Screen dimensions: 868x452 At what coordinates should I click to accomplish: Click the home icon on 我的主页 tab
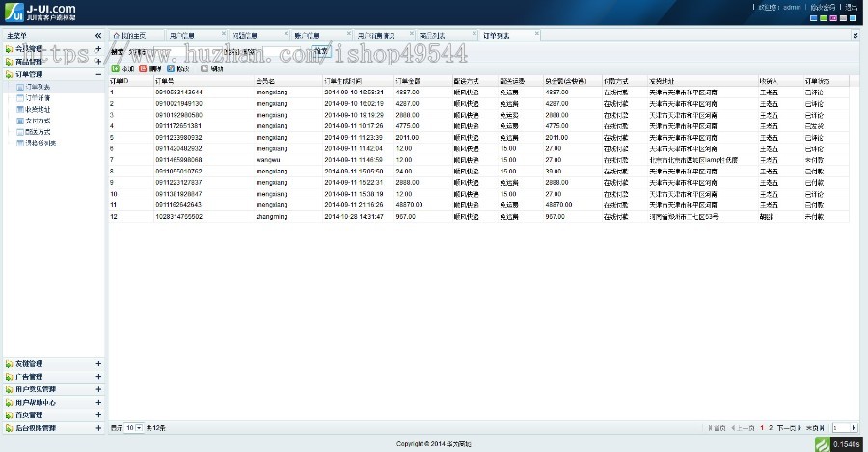click(x=117, y=36)
